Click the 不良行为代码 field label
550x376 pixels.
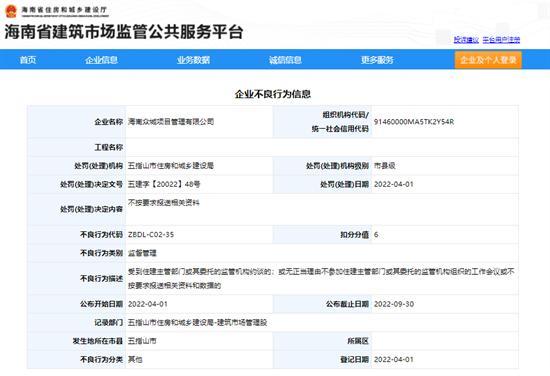point(101,235)
